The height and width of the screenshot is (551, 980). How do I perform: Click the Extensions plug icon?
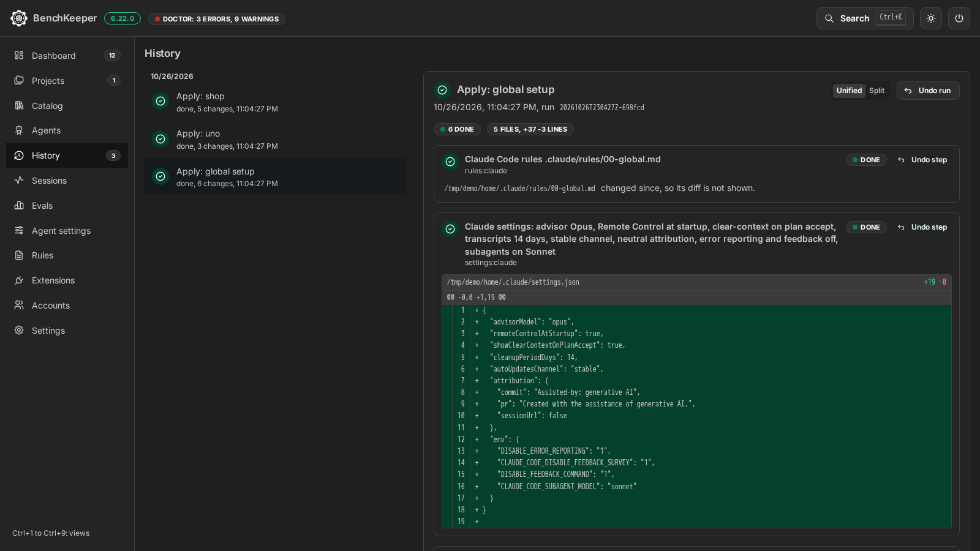(19, 280)
